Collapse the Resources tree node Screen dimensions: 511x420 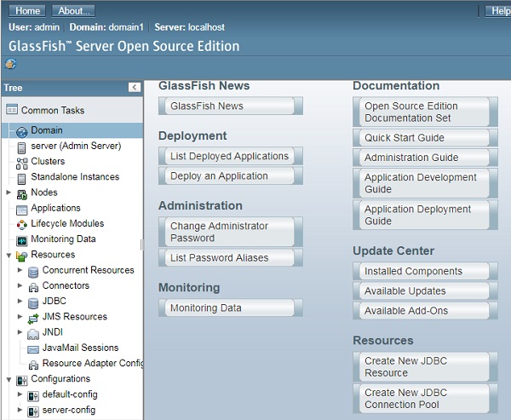coord(9,256)
